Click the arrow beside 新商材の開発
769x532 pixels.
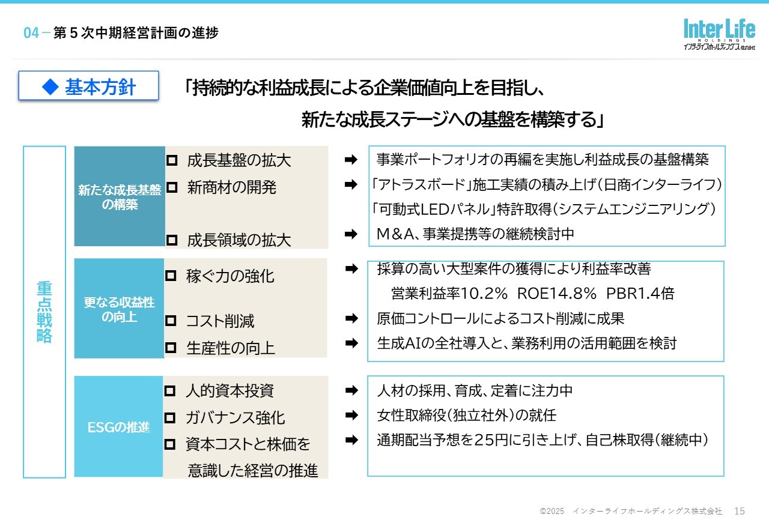(351, 185)
